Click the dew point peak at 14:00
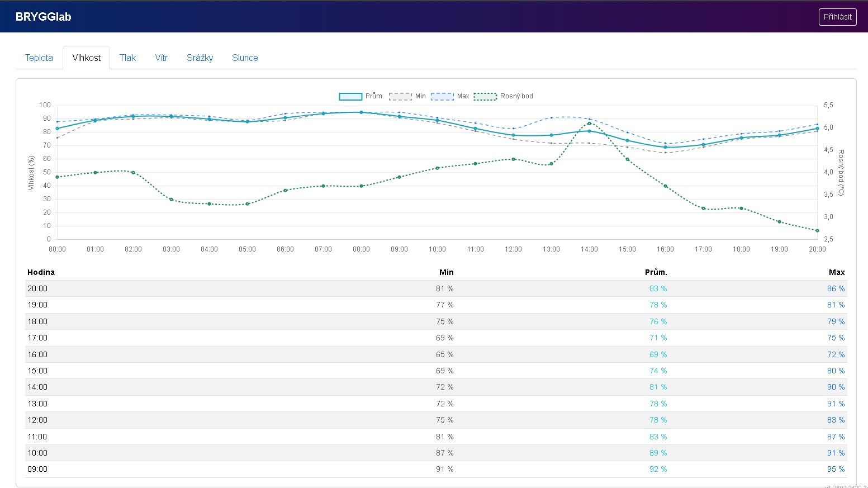Image resolution: width=868 pixels, height=488 pixels. click(x=589, y=124)
